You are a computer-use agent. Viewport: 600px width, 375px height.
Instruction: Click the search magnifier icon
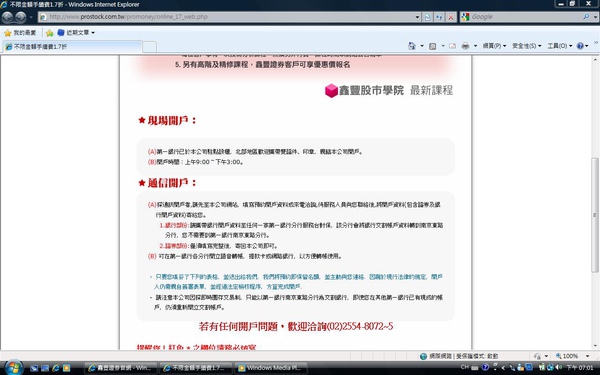point(586,17)
